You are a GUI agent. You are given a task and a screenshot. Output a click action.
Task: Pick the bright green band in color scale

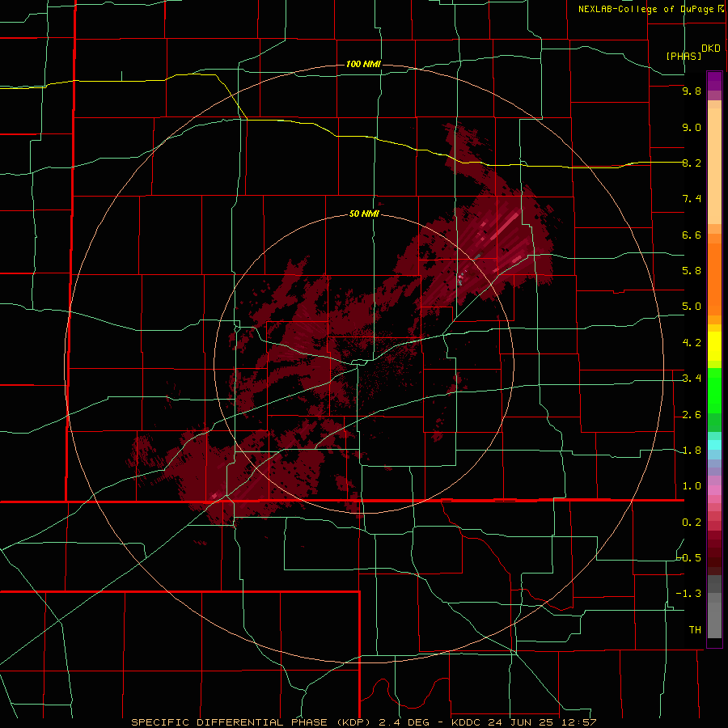[714, 390]
